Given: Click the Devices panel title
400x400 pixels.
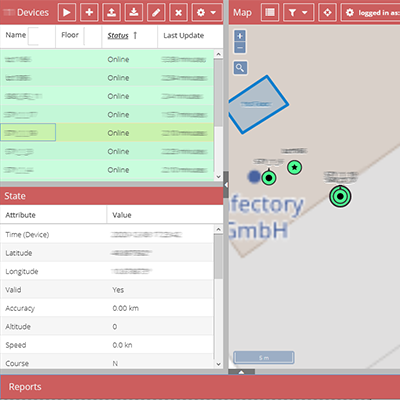Looking at the screenshot, I should pyautogui.click(x=33, y=12).
